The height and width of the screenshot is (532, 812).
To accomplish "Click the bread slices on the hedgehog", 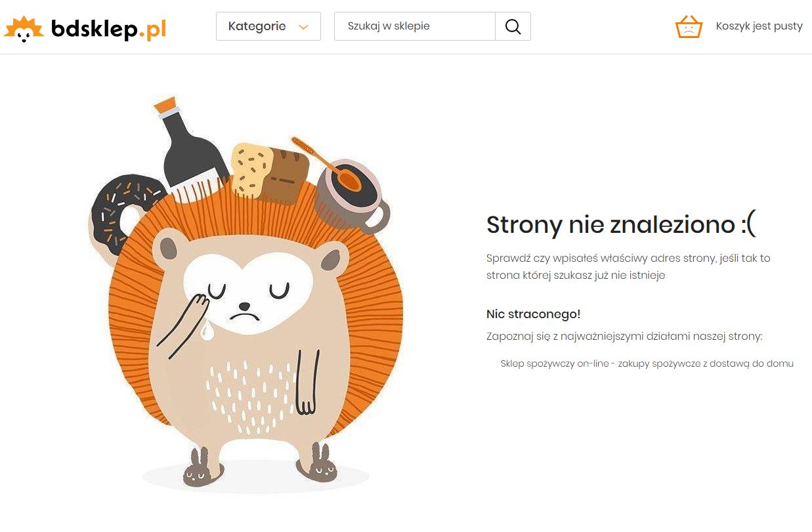I will pos(270,173).
